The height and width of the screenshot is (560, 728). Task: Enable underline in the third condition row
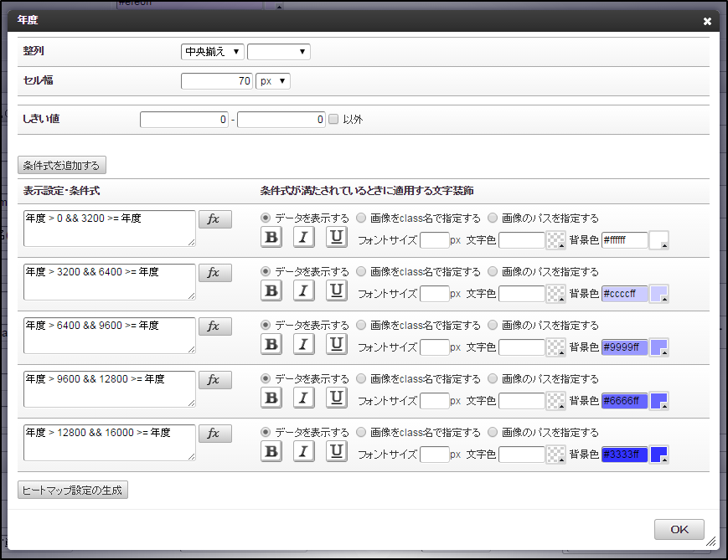pyautogui.click(x=336, y=344)
